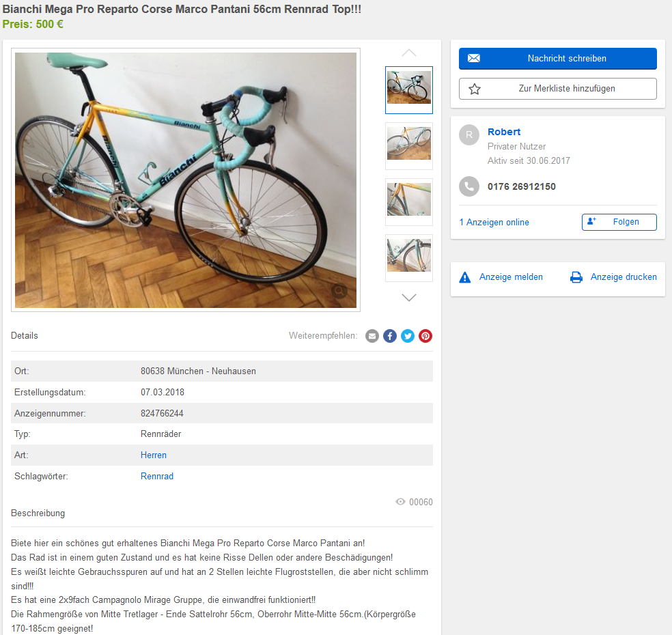Share listing via email icon

(372, 336)
